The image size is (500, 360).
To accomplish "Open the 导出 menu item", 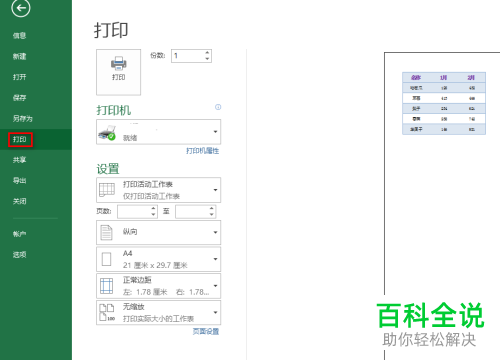I will [19, 181].
